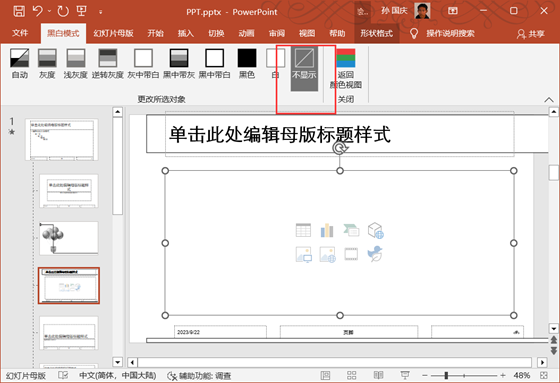Click the previous slide double-arrow button
560x383 pixels.
(x=554, y=339)
